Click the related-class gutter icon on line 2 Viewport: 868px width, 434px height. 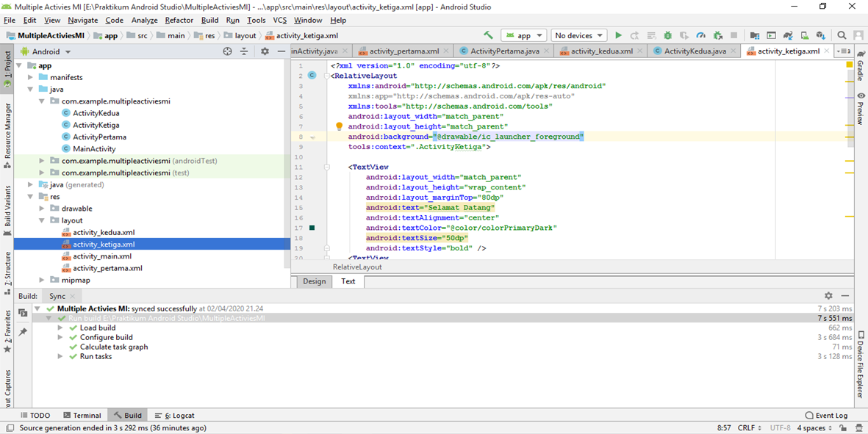tap(312, 76)
